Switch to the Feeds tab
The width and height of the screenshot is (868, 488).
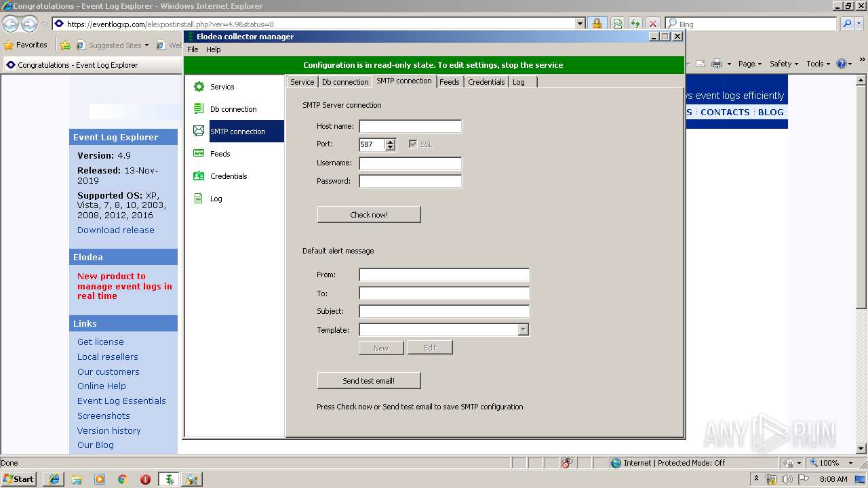[x=450, y=82]
